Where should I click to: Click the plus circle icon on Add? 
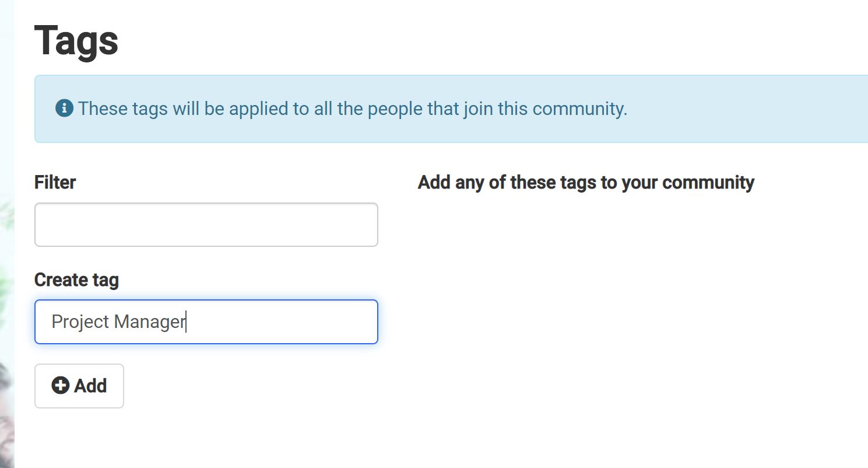click(60, 385)
